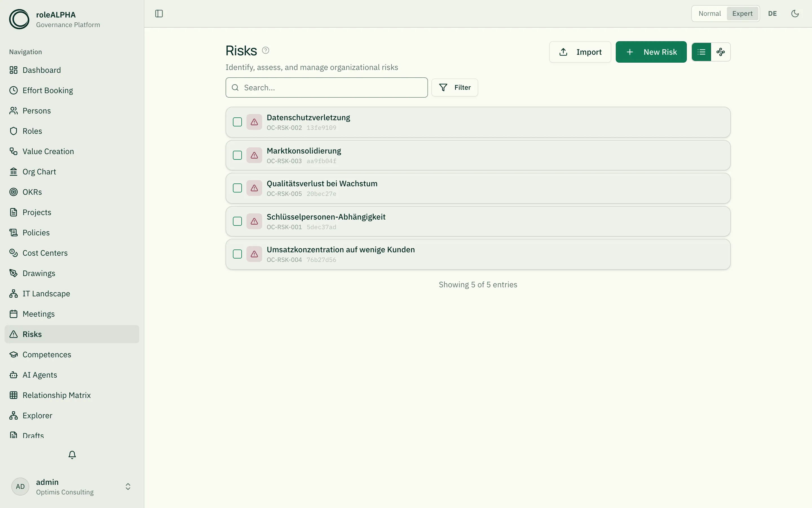Check Umsatzkonzentration auf wenige Kunden checkbox
This screenshot has height=508, width=812.
point(237,254)
